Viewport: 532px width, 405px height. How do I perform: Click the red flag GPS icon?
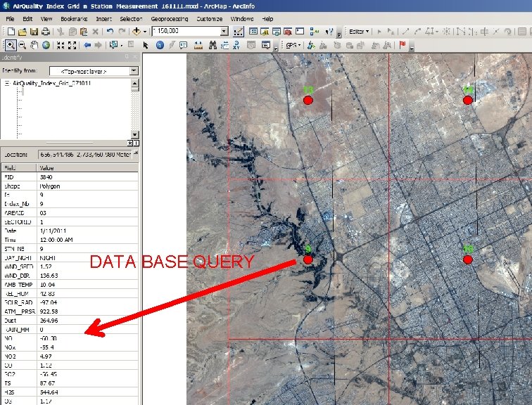tap(403, 45)
